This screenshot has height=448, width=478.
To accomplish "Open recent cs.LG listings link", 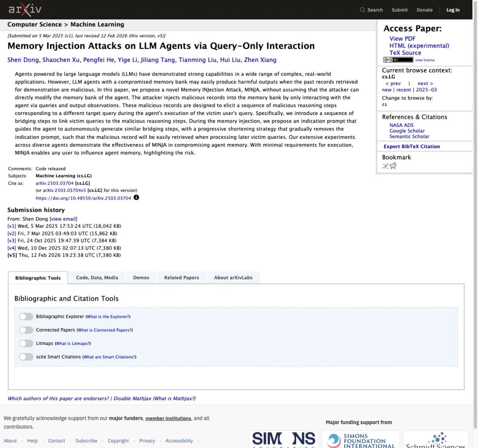I will point(404,90).
